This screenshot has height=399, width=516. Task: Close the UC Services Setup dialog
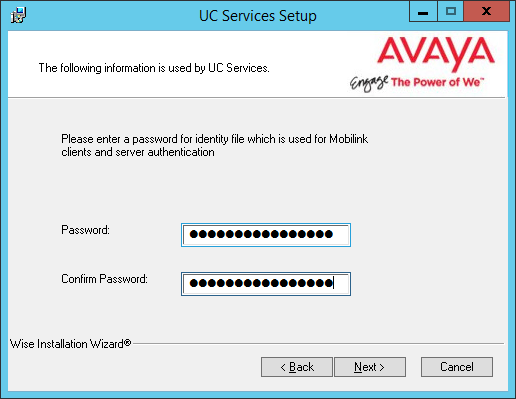coord(487,12)
